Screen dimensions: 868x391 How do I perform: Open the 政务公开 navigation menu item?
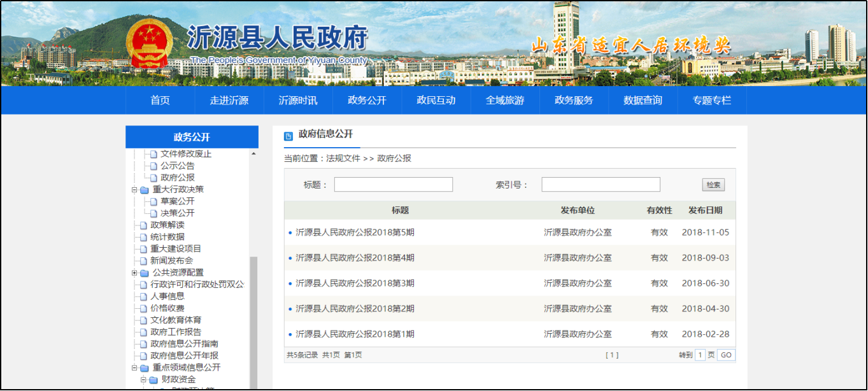367,101
